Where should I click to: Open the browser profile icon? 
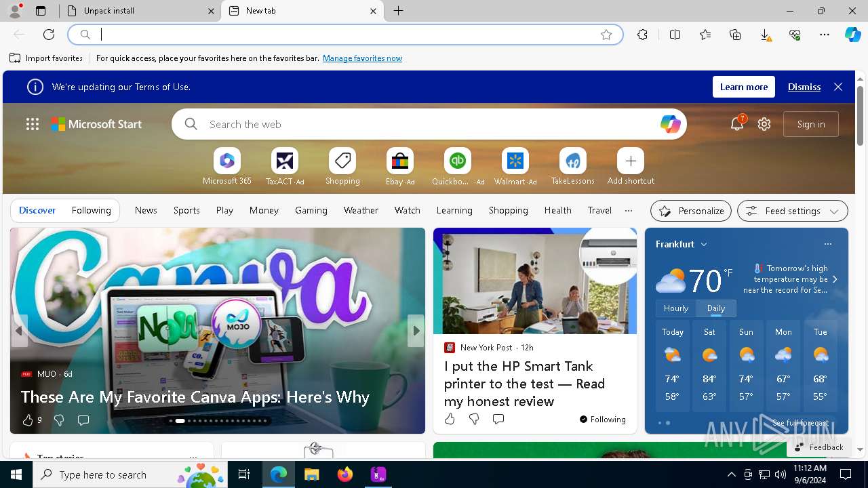[15, 11]
